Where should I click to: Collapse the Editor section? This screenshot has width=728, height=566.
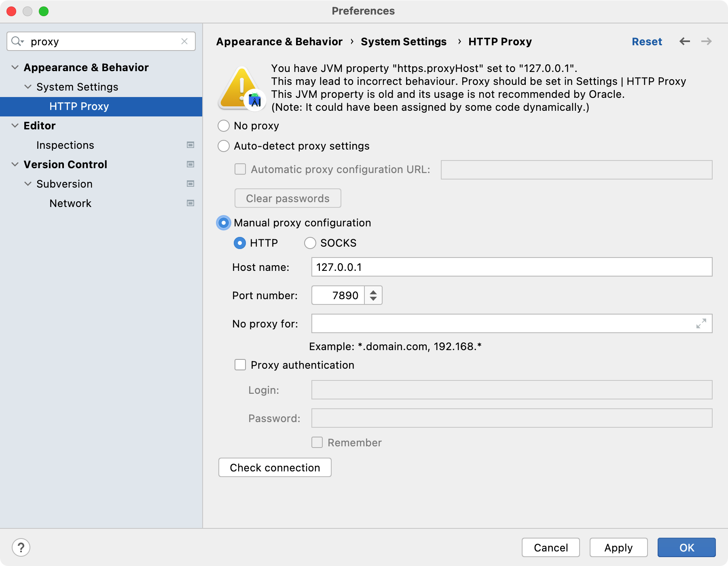(15, 125)
